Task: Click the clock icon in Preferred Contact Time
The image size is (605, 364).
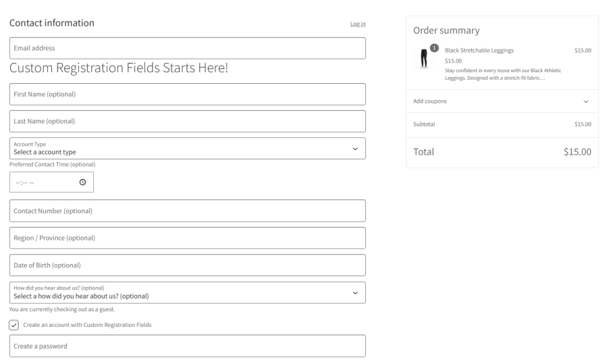Action: [x=82, y=182]
